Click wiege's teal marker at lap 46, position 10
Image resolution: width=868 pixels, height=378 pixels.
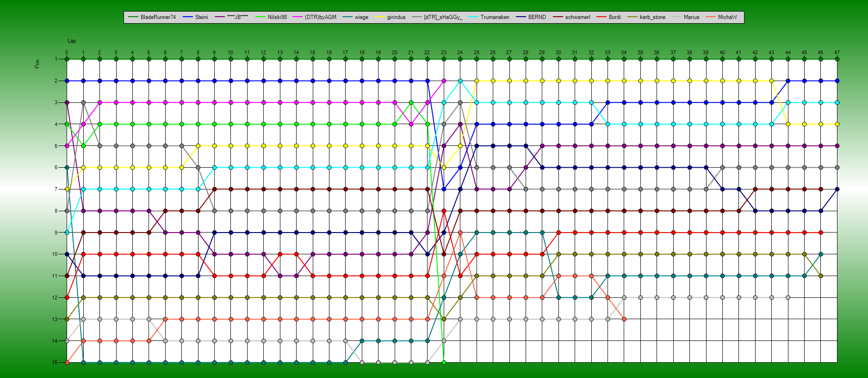pos(821,254)
